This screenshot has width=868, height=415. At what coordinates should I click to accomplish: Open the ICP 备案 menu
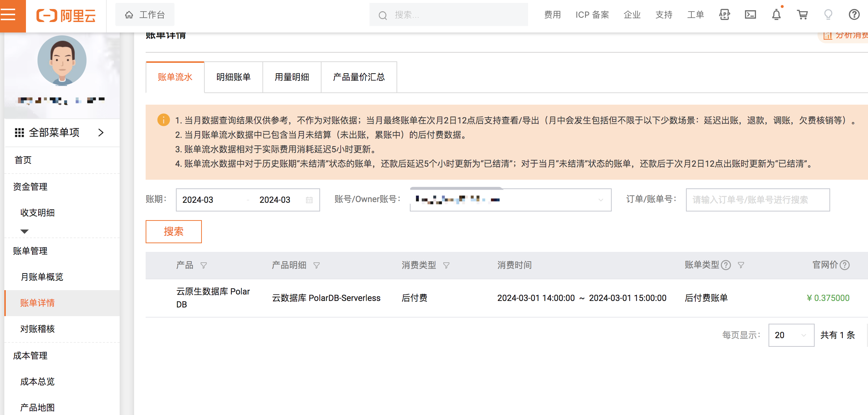[x=592, y=15]
